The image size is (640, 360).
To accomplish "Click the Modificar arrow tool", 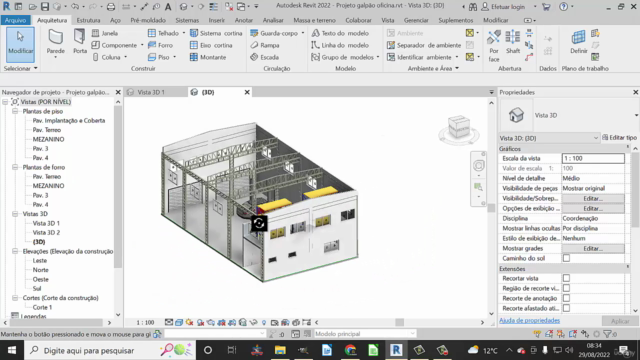I will click(20, 44).
